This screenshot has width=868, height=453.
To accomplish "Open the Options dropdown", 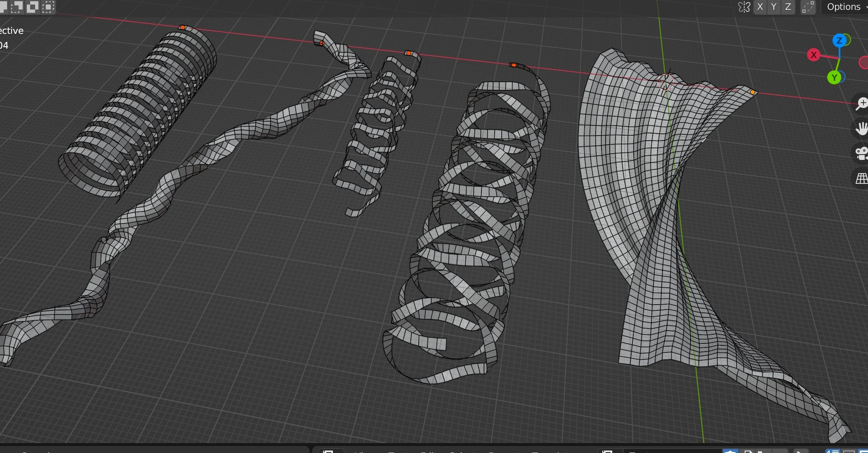I will coord(844,7).
